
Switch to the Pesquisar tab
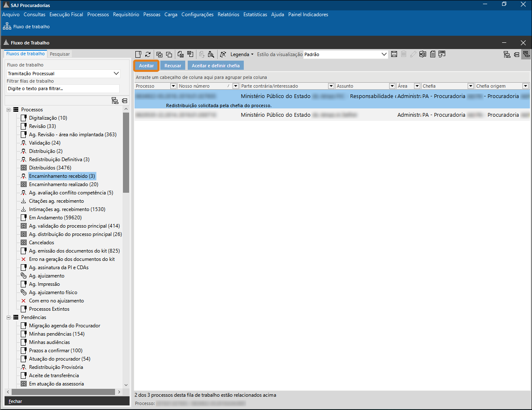[60, 54]
